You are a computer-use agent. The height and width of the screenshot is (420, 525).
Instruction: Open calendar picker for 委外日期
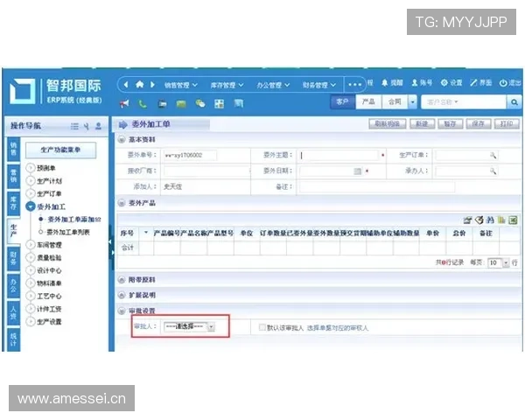tap(358, 171)
